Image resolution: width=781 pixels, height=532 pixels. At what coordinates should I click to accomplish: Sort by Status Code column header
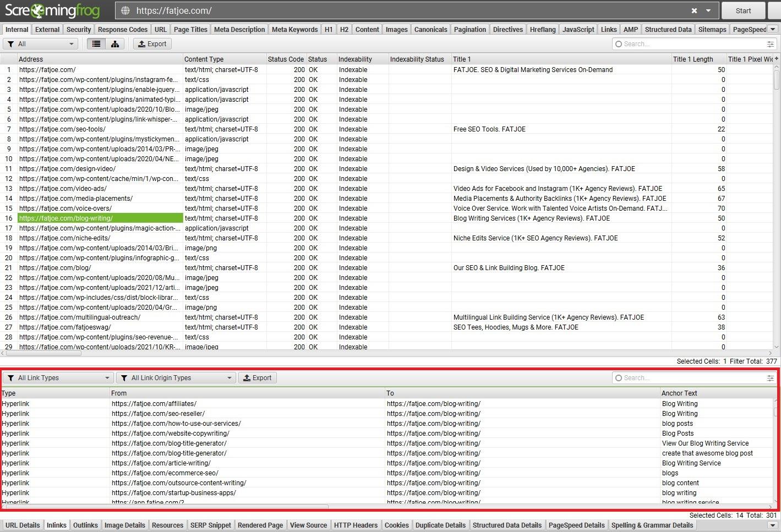click(x=286, y=59)
